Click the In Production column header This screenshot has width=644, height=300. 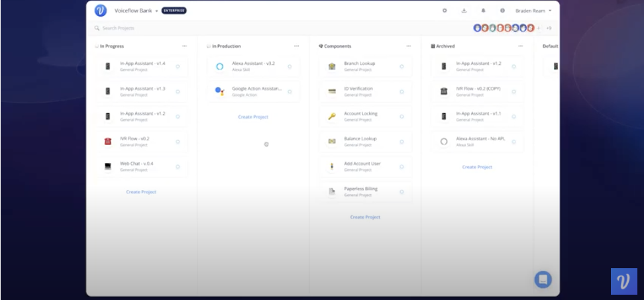click(x=227, y=46)
